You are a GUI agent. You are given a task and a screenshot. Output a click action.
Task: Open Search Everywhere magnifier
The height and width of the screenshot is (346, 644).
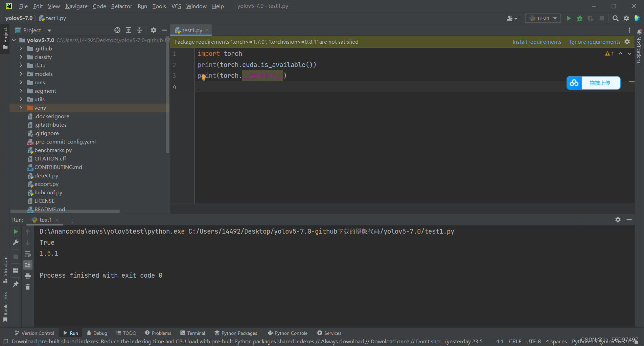[616, 18]
